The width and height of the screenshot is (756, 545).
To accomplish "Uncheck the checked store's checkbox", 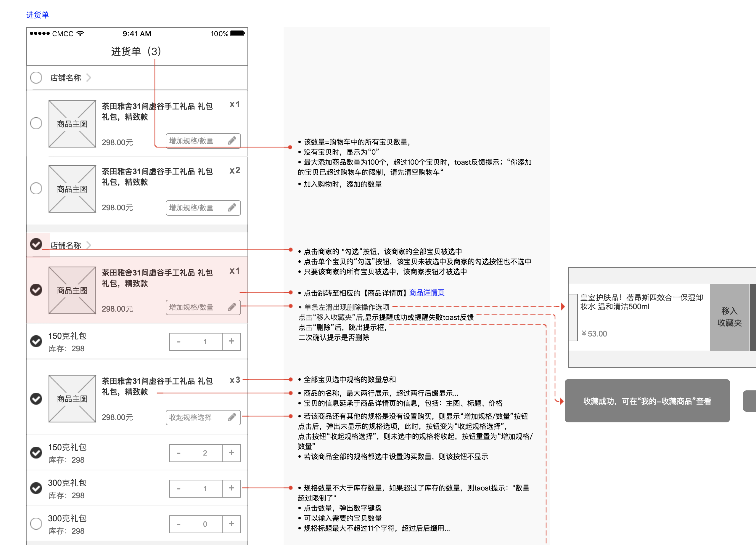I will coord(36,244).
